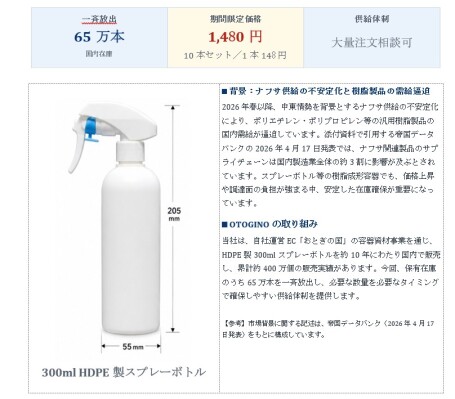Click the OTOGINO の取り組み heading

point(273,224)
